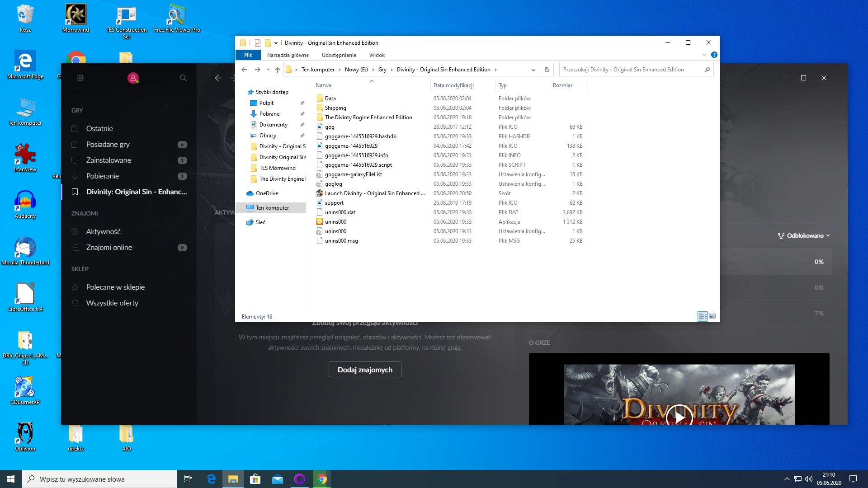Switch to large icons view layout
The width and height of the screenshot is (868, 488).
(x=712, y=316)
